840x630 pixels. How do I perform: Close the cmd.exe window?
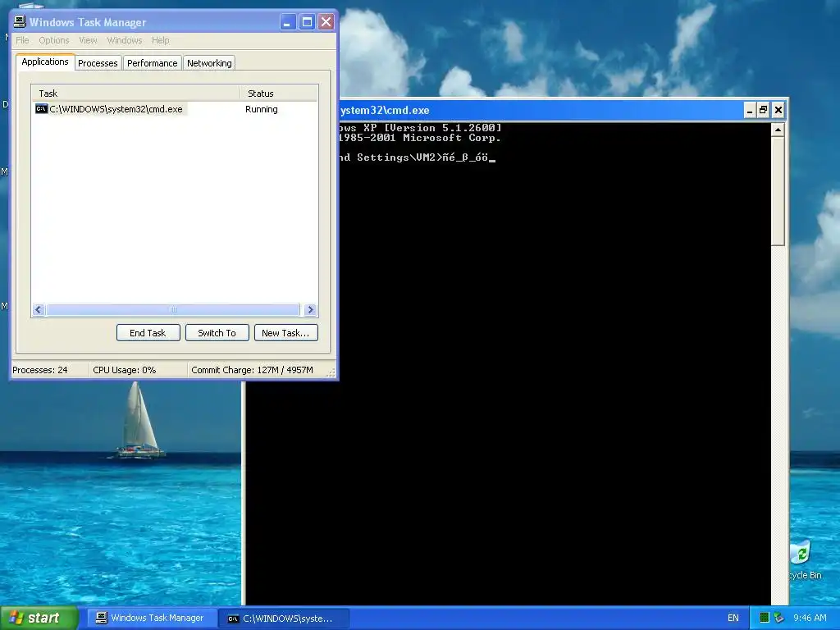(778, 111)
